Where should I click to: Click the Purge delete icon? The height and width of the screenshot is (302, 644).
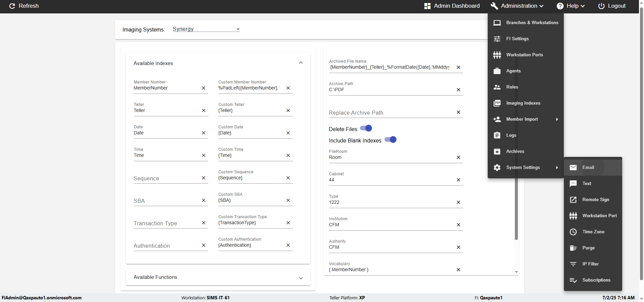point(573,248)
